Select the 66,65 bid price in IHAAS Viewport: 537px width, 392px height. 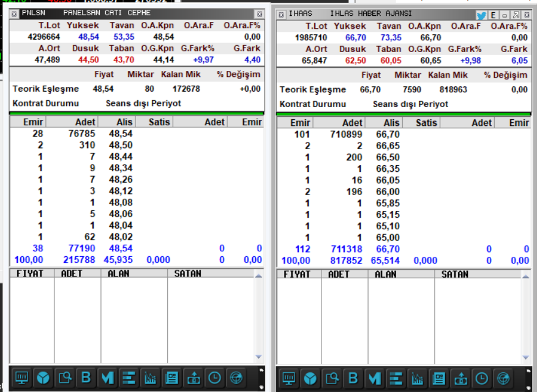[x=388, y=146]
